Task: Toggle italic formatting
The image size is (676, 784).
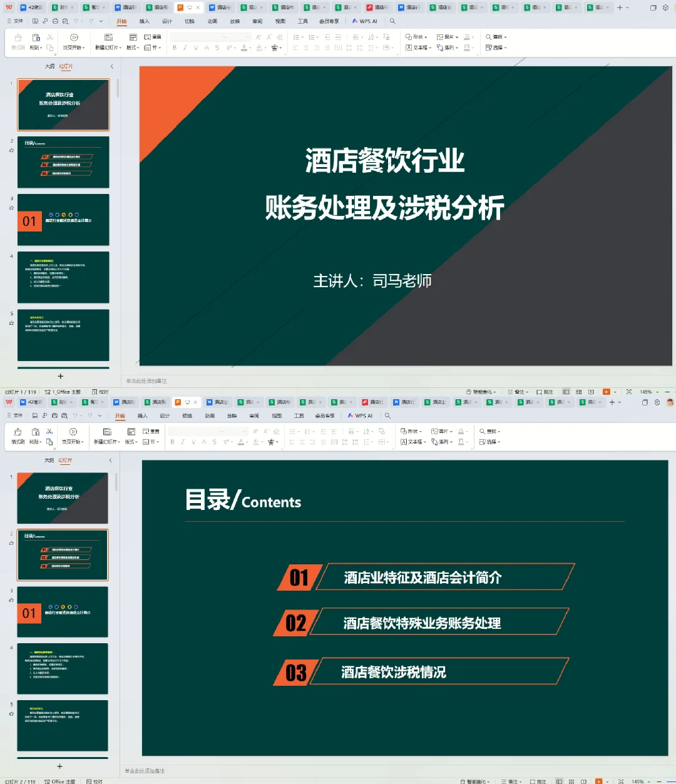Action: pos(185,48)
